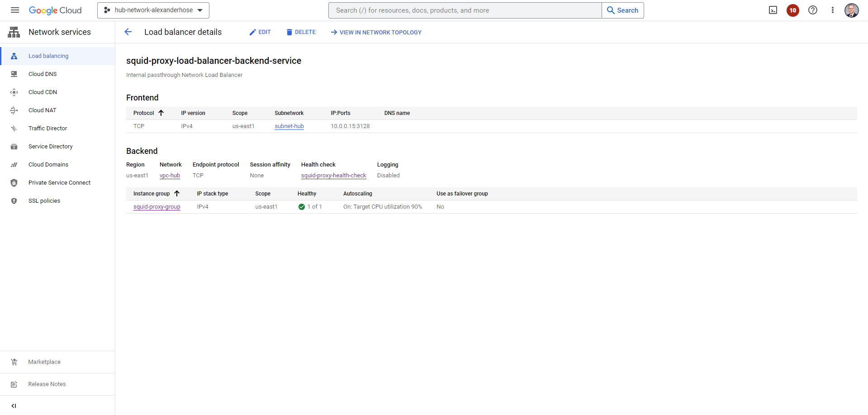Screen dimensions: 868x415
Task: Activate Cloud Shell terminal icon
Action: 773,10
